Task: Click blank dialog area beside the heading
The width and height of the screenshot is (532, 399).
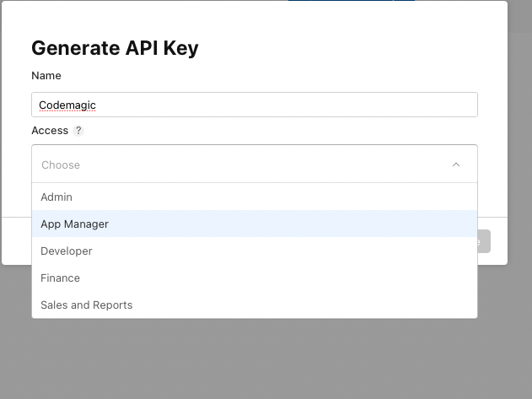Action: pyautogui.click(x=354, y=48)
